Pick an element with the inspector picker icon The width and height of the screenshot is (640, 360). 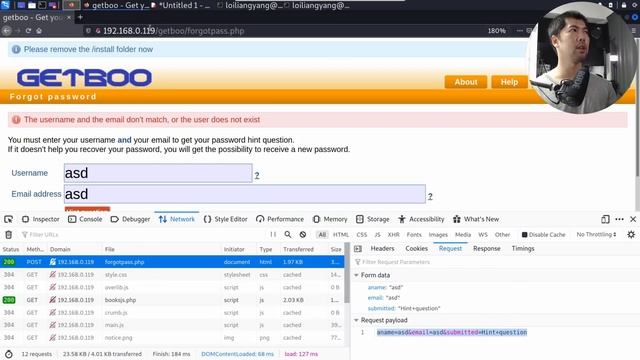8,219
